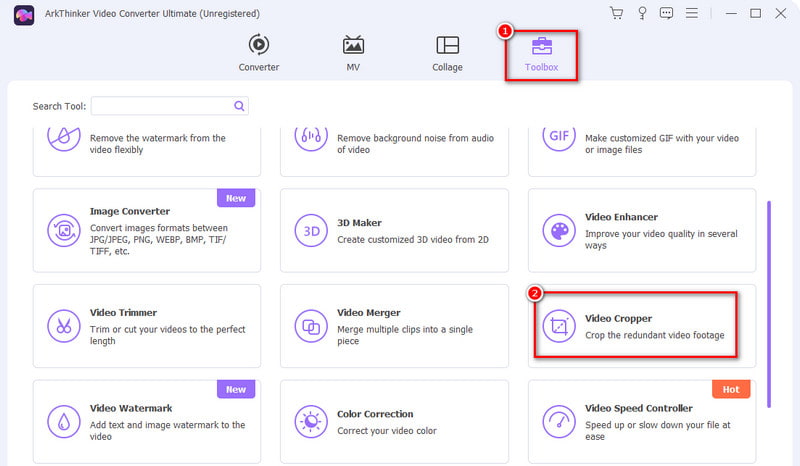The height and width of the screenshot is (466, 800).
Task: Open Image Converter tool title
Action: pos(130,211)
